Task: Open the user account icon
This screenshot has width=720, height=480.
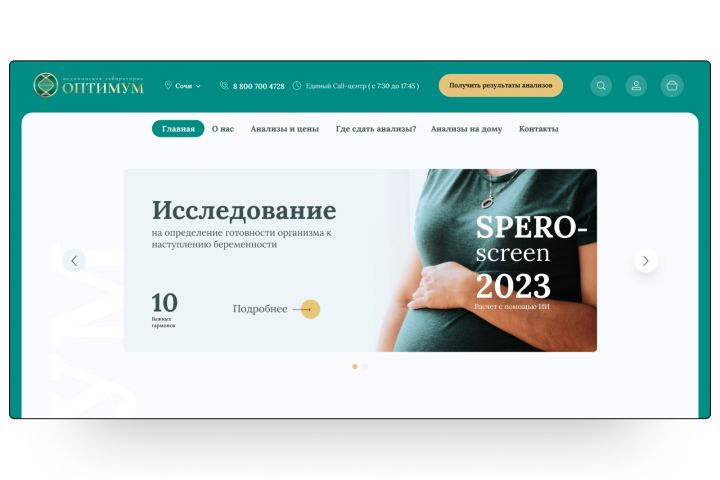Action: pos(636,85)
